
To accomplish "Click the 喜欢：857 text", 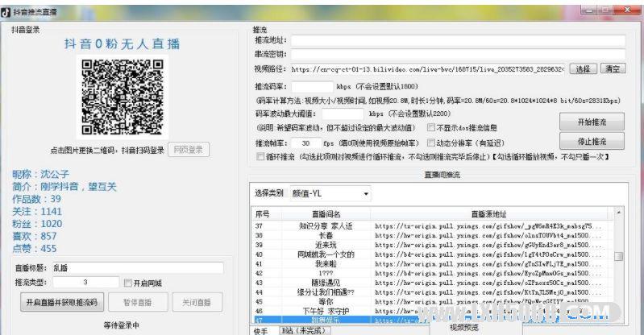I will (34, 236).
